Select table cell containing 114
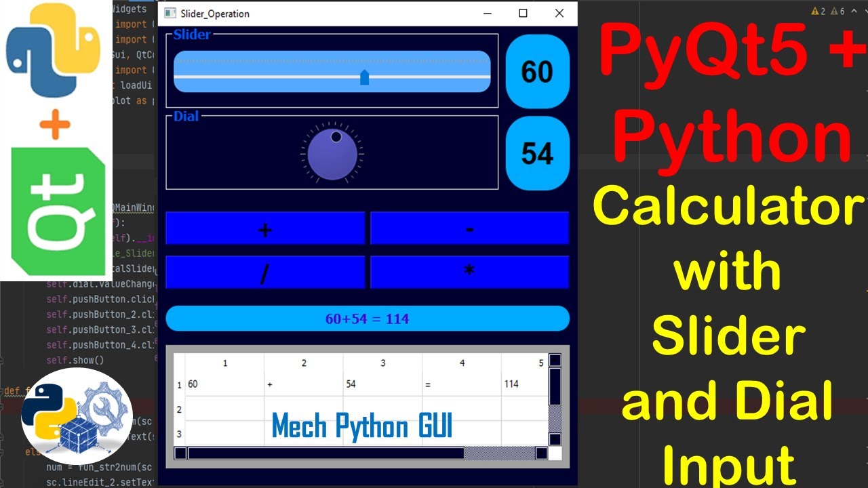Screen dimensions: 868x488 [x=524, y=384]
